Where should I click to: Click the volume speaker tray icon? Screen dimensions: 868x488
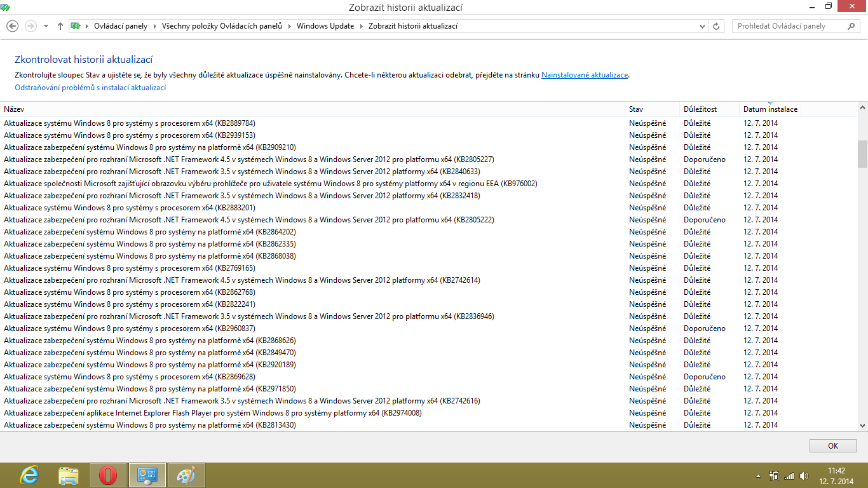(804, 475)
